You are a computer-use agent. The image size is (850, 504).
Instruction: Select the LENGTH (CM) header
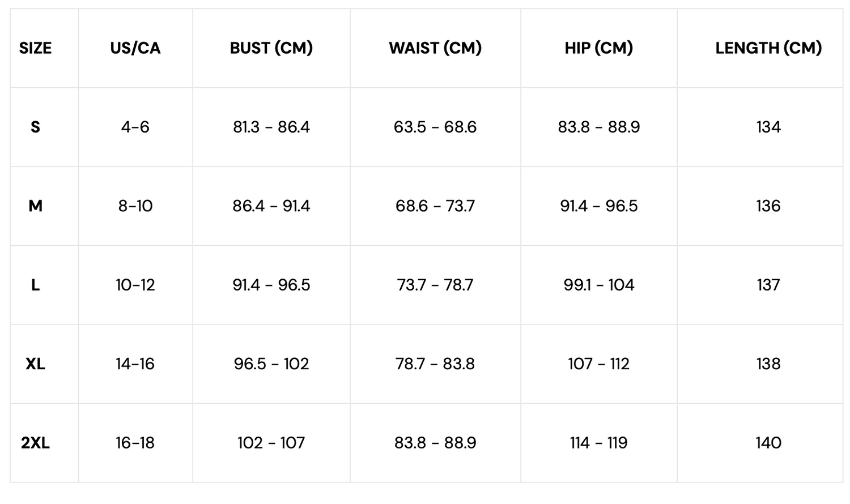768,48
